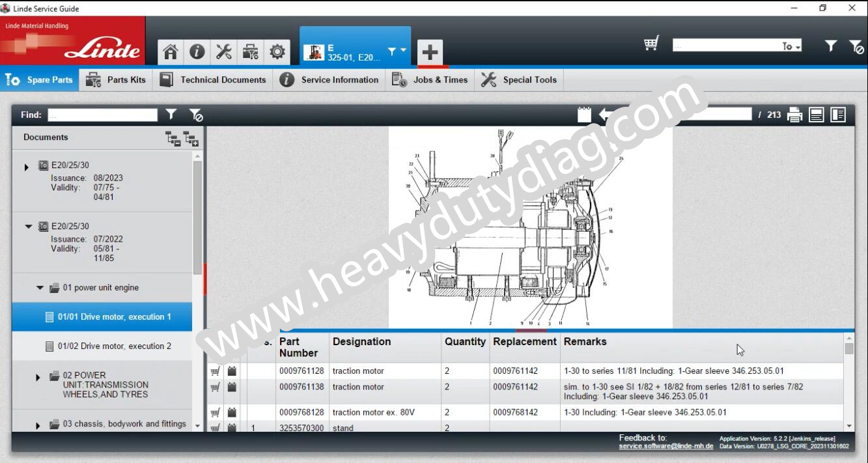Open the Spare Parts tab
868x463 pixels.
pos(40,79)
